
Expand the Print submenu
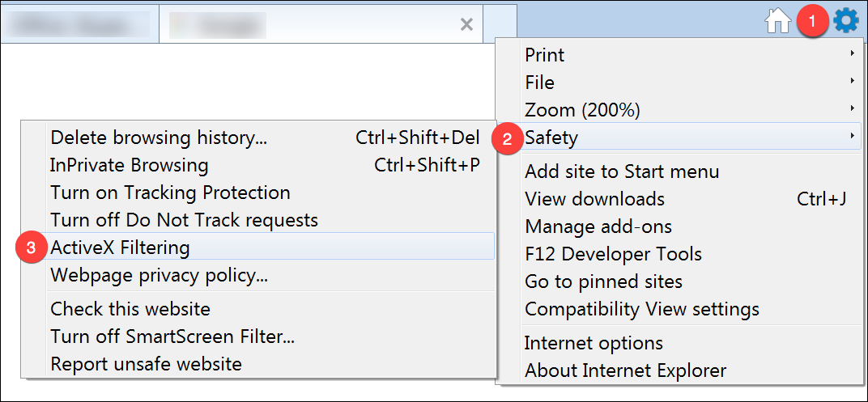[545, 55]
